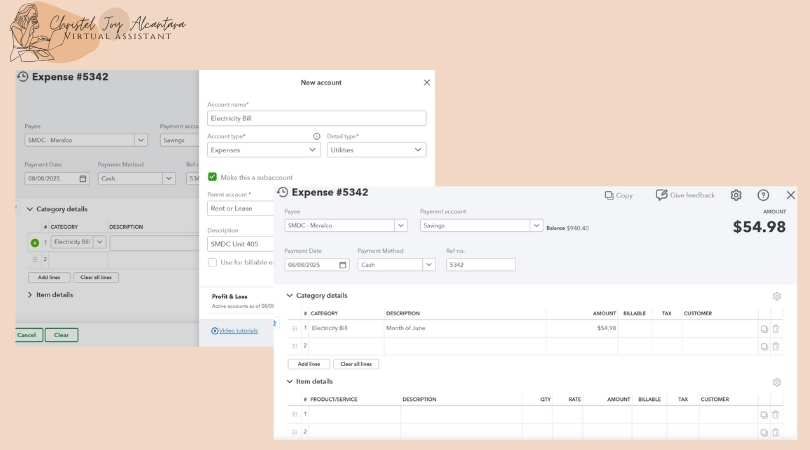
Task: Open the Give feedback icon
Action: (662, 195)
